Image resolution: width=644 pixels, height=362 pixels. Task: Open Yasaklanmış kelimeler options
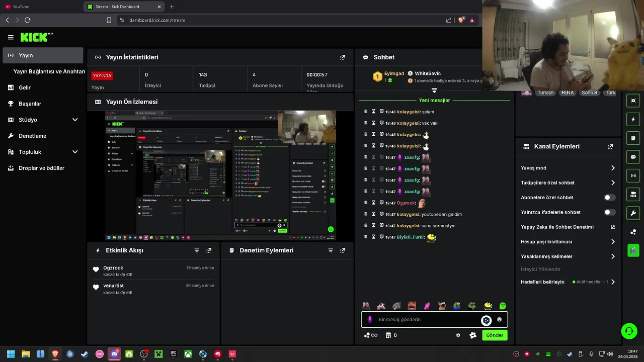tap(613, 256)
